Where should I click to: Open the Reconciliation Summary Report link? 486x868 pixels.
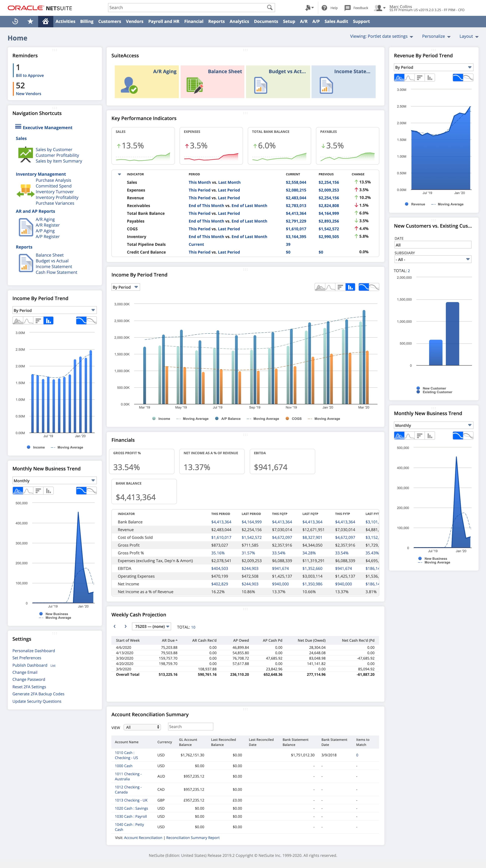tap(193, 837)
